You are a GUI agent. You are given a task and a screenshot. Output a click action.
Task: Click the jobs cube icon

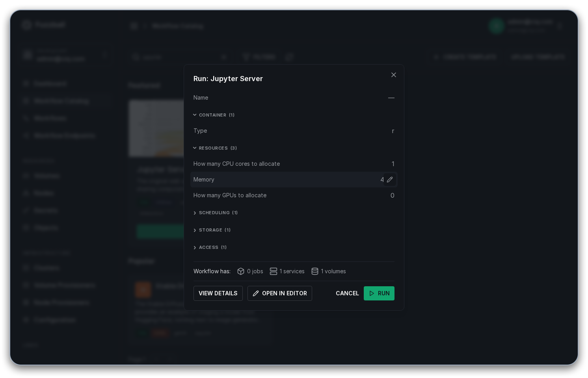241,271
